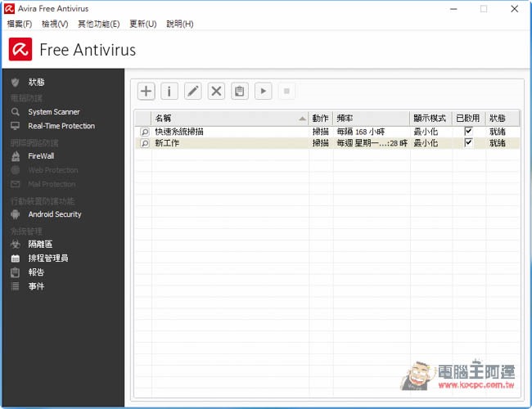The image size is (532, 409).
Task: Sort list by 名稱 column header
Action: [x=229, y=118]
